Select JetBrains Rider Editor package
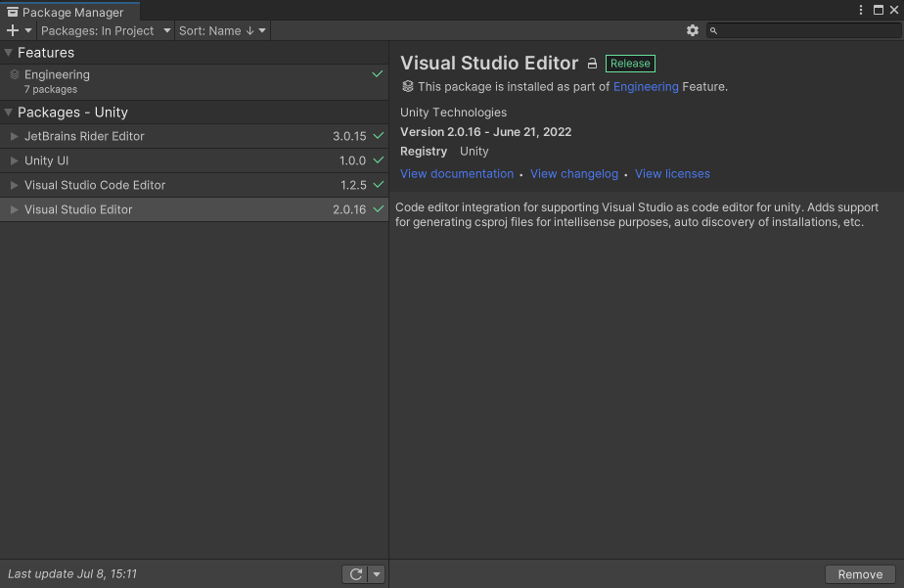904x588 pixels. pyautogui.click(x=195, y=137)
